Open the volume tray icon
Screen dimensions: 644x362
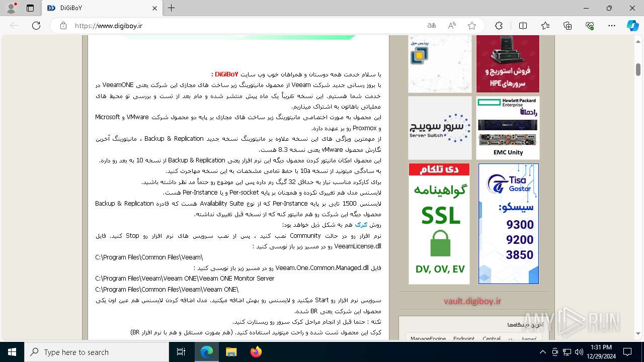(x=579, y=352)
